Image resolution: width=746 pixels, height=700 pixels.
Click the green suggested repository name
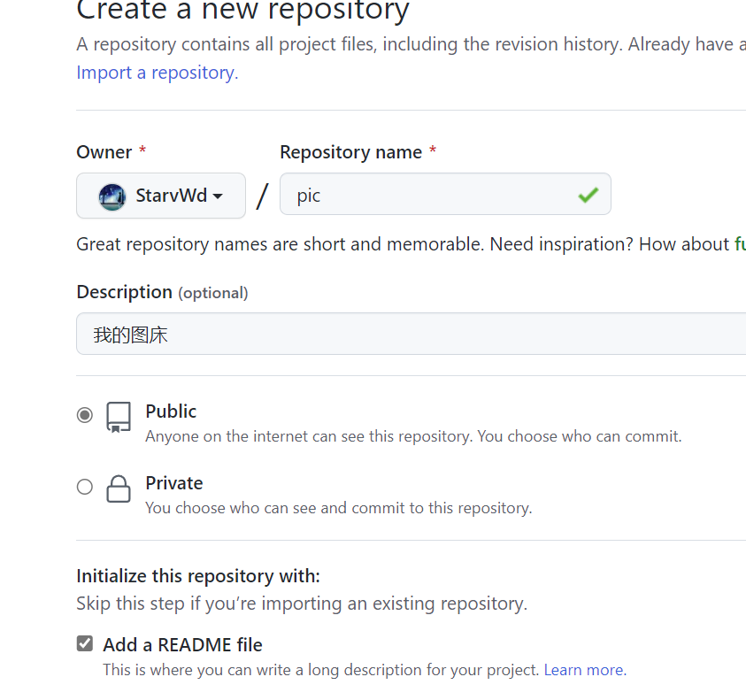(x=739, y=244)
